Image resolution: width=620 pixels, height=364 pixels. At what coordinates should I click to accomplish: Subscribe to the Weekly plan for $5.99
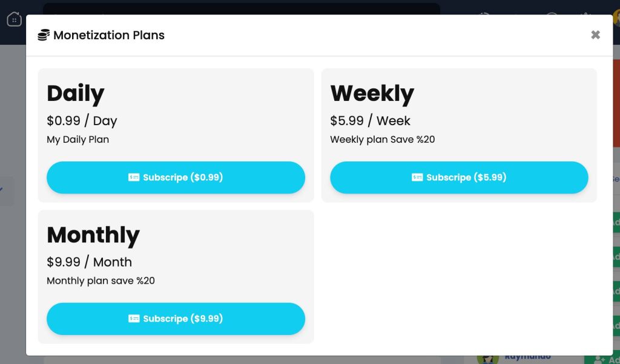(x=459, y=178)
